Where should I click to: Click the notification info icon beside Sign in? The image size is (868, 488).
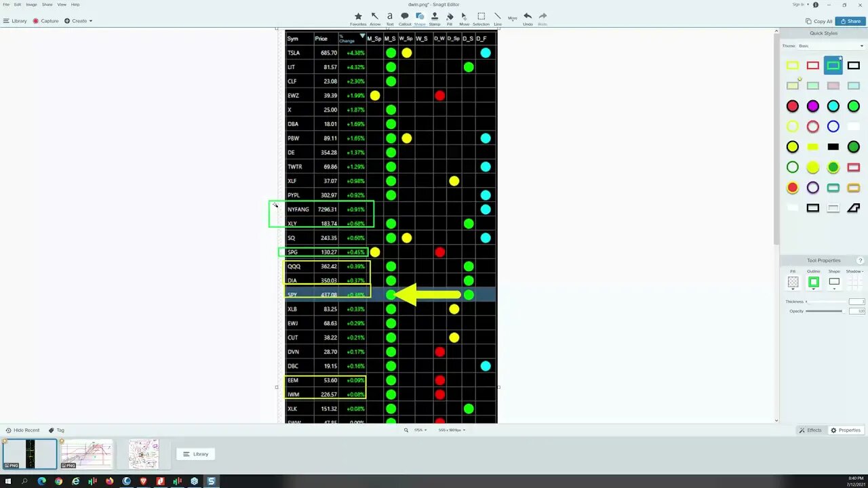pyautogui.click(x=815, y=4)
